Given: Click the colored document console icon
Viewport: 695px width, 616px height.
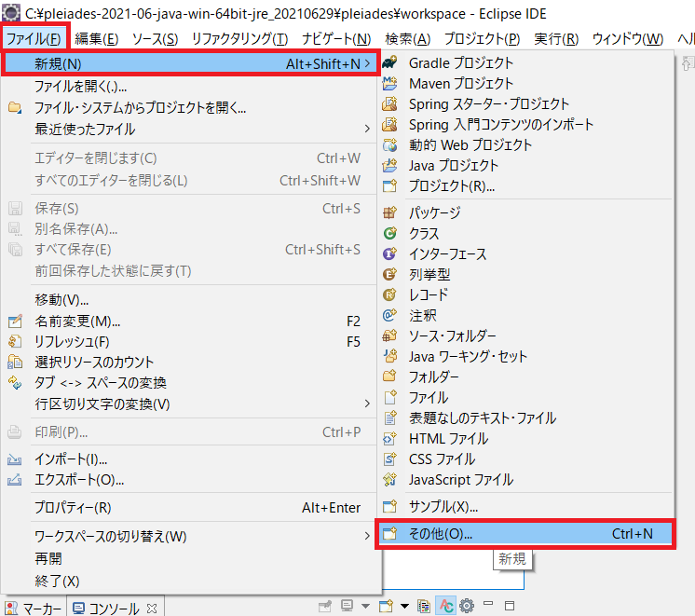Looking at the screenshot, I should 424,606.
